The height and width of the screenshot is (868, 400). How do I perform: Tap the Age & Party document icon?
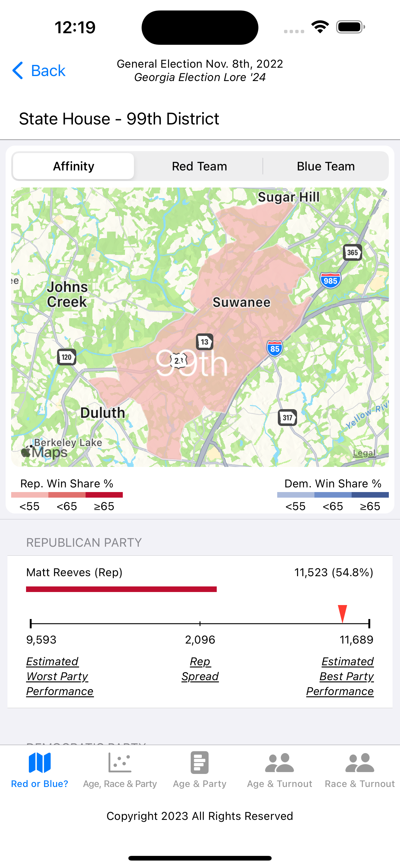click(200, 762)
